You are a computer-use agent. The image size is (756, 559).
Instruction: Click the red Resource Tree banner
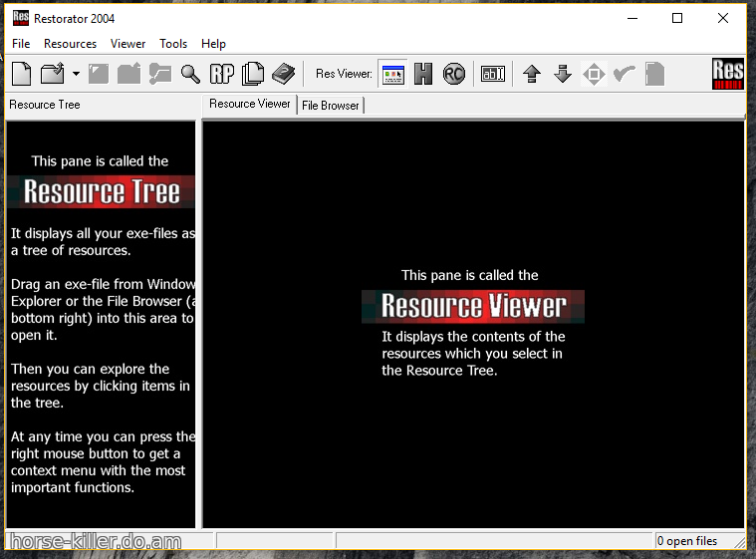tap(102, 191)
